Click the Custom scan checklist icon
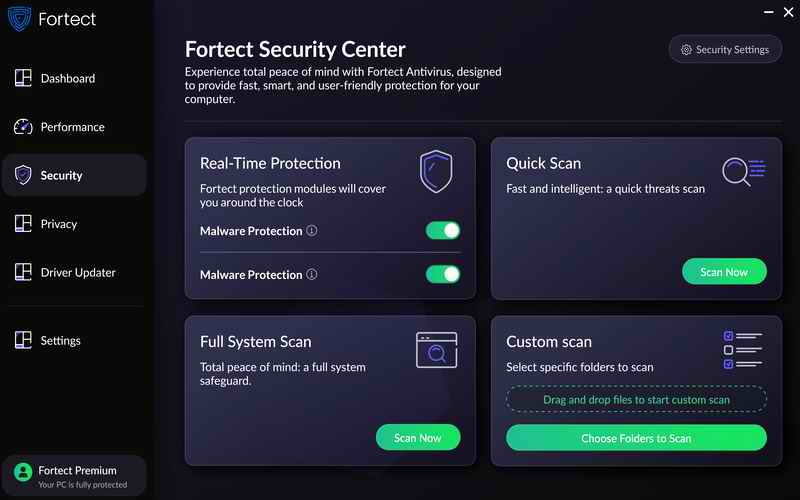The image size is (800, 500). 742,350
